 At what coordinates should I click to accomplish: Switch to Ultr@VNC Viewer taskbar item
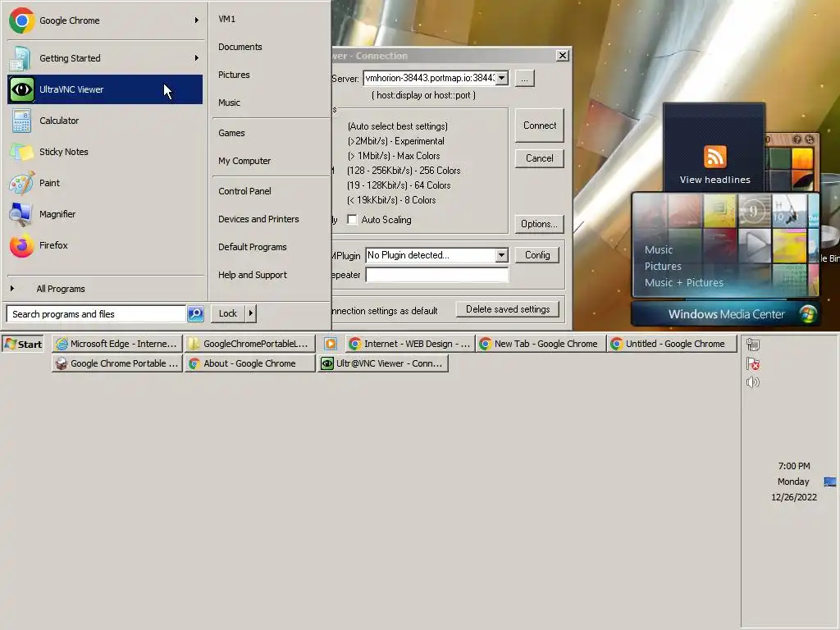[383, 363]
